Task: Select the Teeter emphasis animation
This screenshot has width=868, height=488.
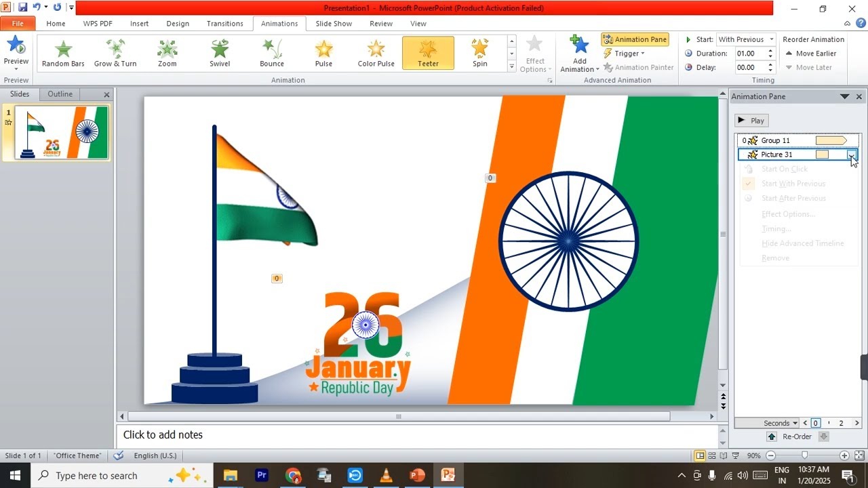Action: coord(428,53)
